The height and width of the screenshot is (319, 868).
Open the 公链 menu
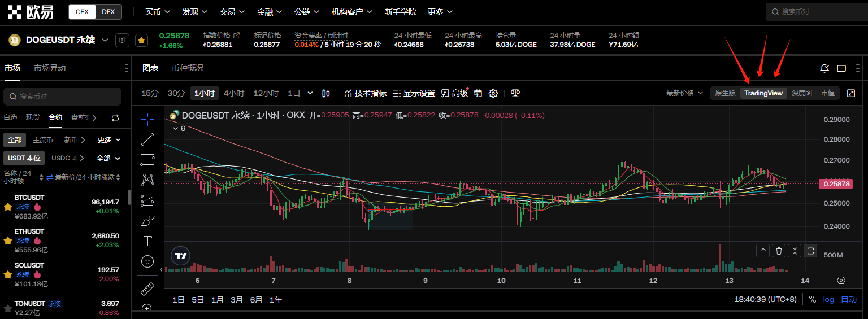click(307, 12)
